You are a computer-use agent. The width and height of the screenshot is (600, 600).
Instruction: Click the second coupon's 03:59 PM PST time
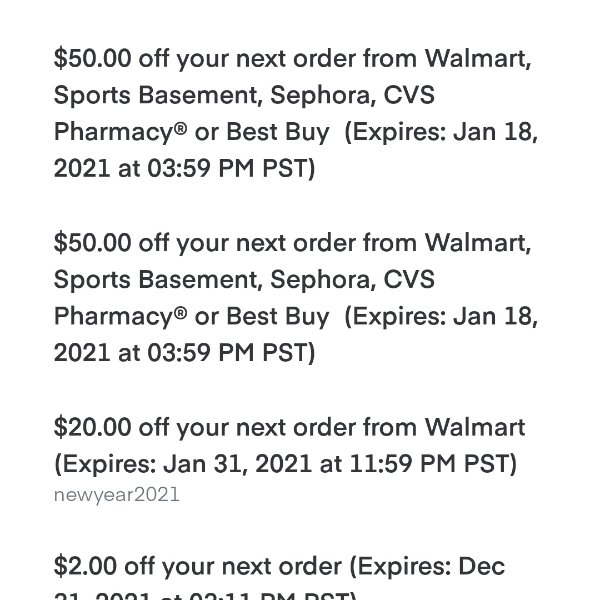pyautogui.click(x=231, y=353)
